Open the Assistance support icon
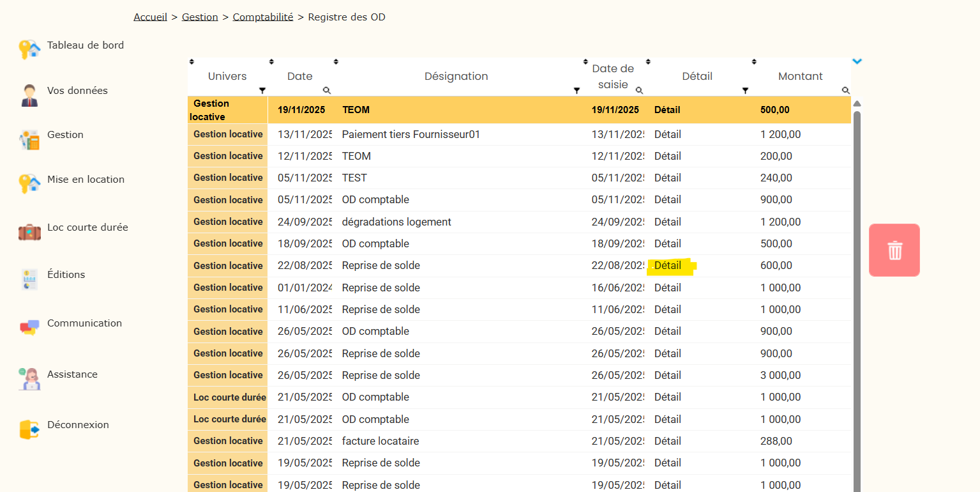Image resolution: width=980 pixels, height=492 pixels. (29, 379)
